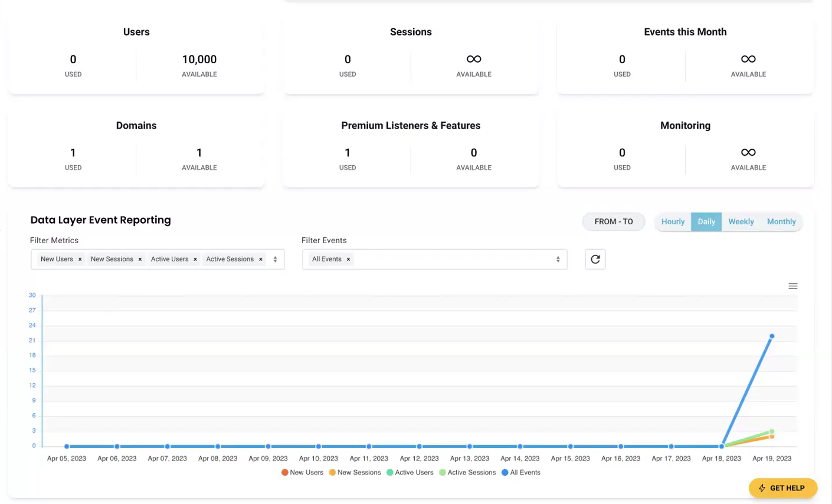Open the FROM - TO date range
The height and width of the screenshot is (504, 832).
(x=614, y=222)
